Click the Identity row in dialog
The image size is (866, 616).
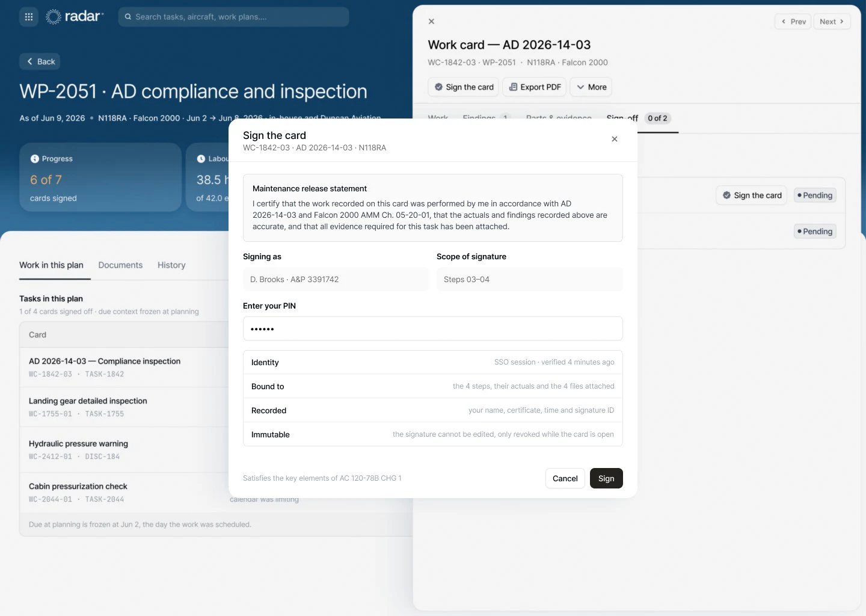click(433, 362)
